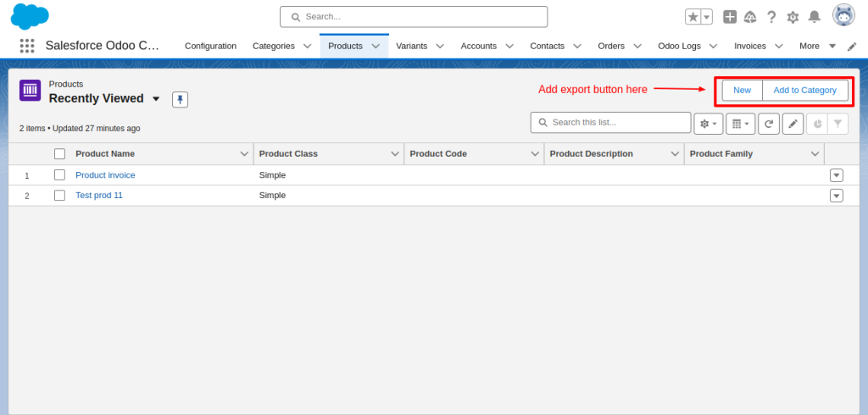Viewport: 868px width, 415px height.
Task: Show charts panel icon
Action: pyautogui.click(x=817, y=124)
